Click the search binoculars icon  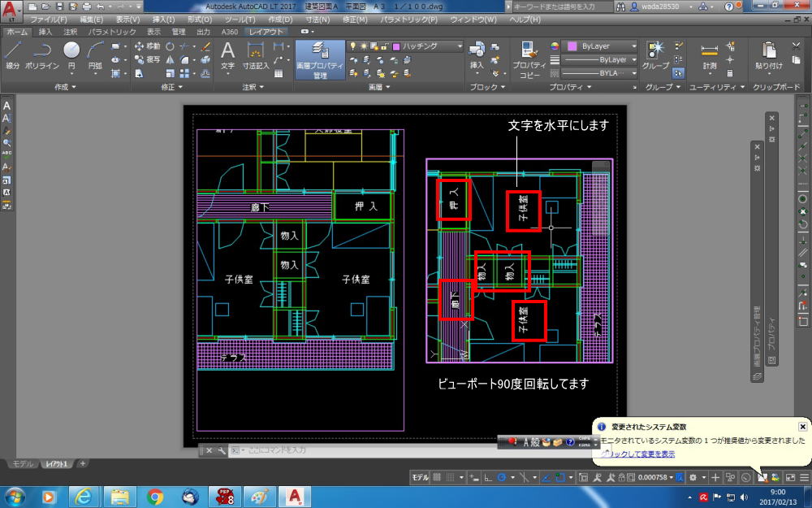point(620,7)
